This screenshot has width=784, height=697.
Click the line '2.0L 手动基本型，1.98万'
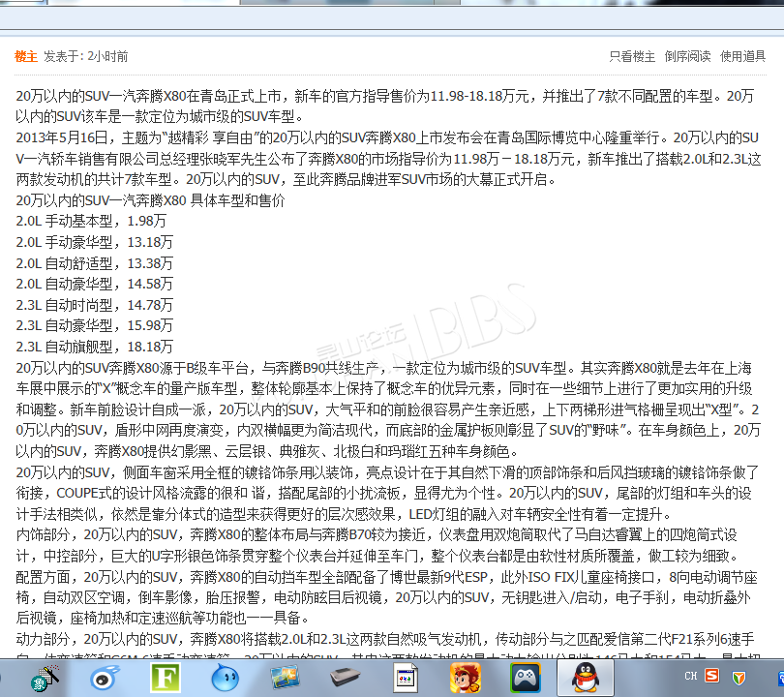(91, 221)
